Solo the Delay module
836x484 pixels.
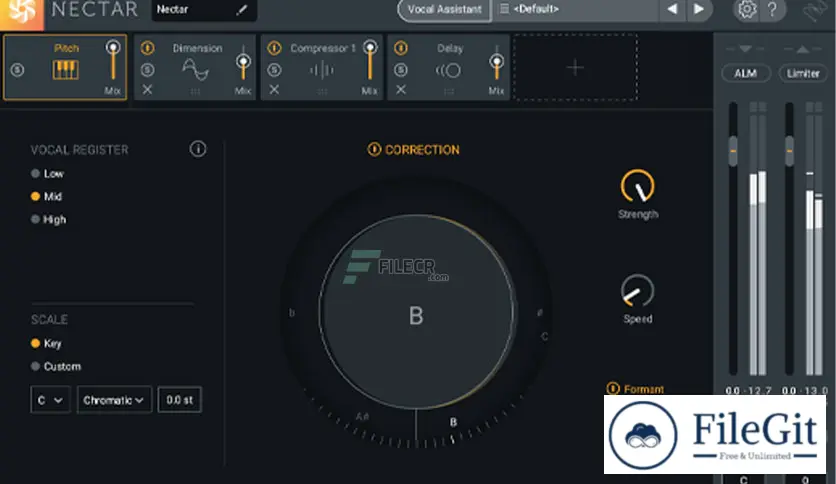(401, 70)
